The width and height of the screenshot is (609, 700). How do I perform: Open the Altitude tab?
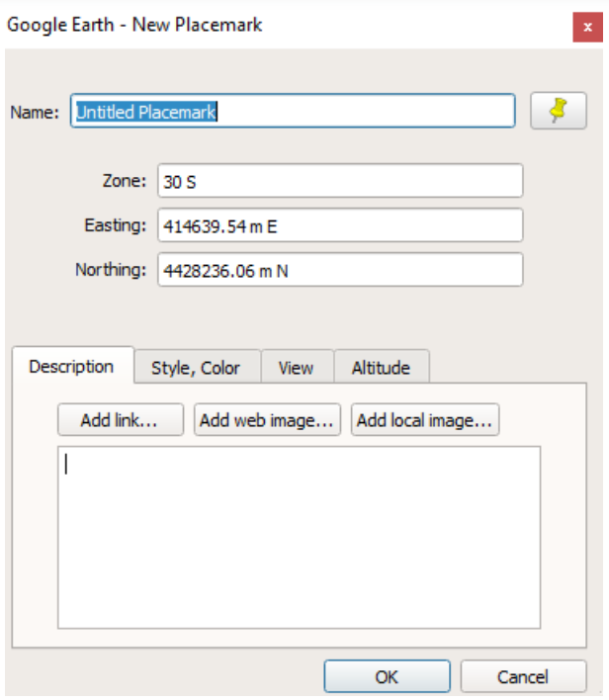[382, 368]
